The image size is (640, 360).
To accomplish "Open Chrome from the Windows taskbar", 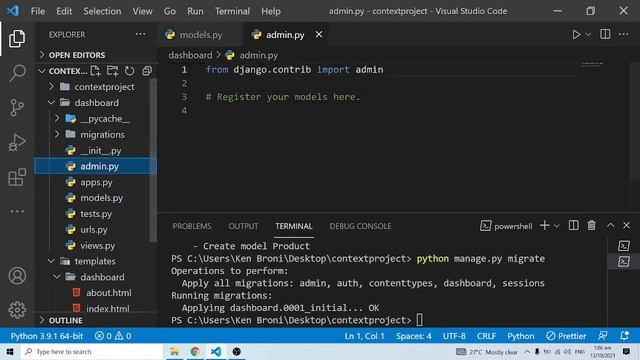I will point(195,351).
